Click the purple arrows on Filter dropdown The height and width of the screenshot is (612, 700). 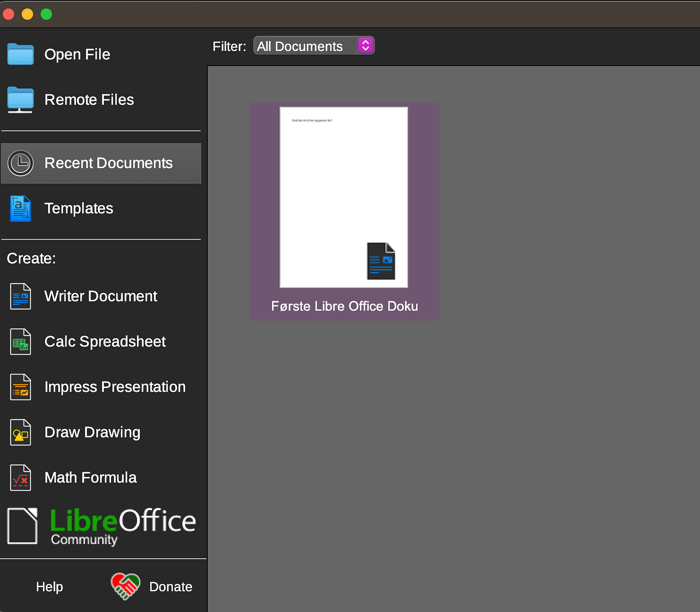(x=365, y=46)
